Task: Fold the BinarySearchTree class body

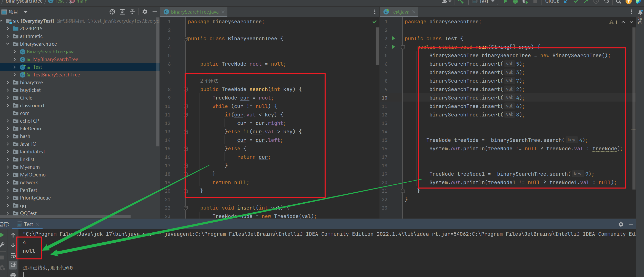Action: (x=186, y=39)
